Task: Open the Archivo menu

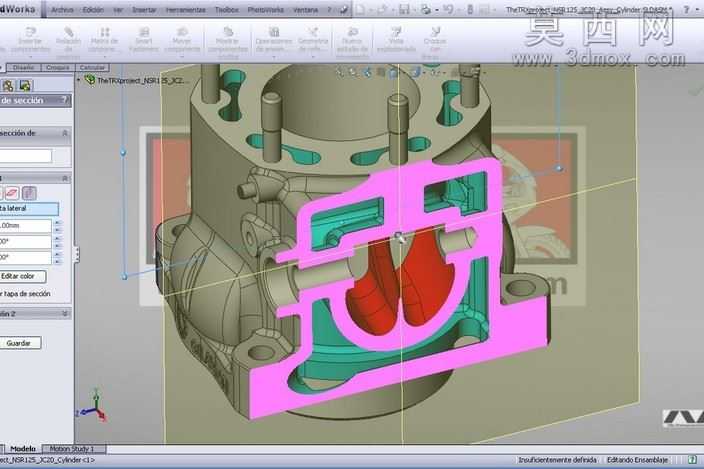Action: point(62,9)
